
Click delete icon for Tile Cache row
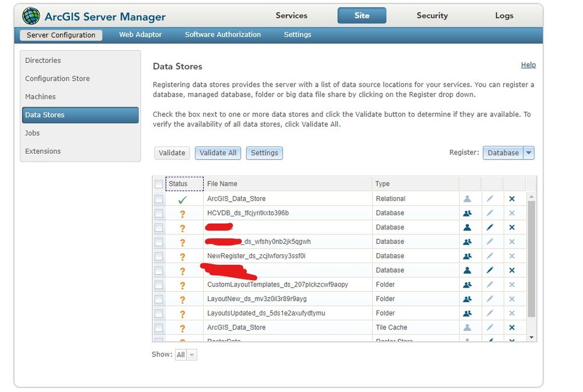pyautogui.click(x=512, y=328)
